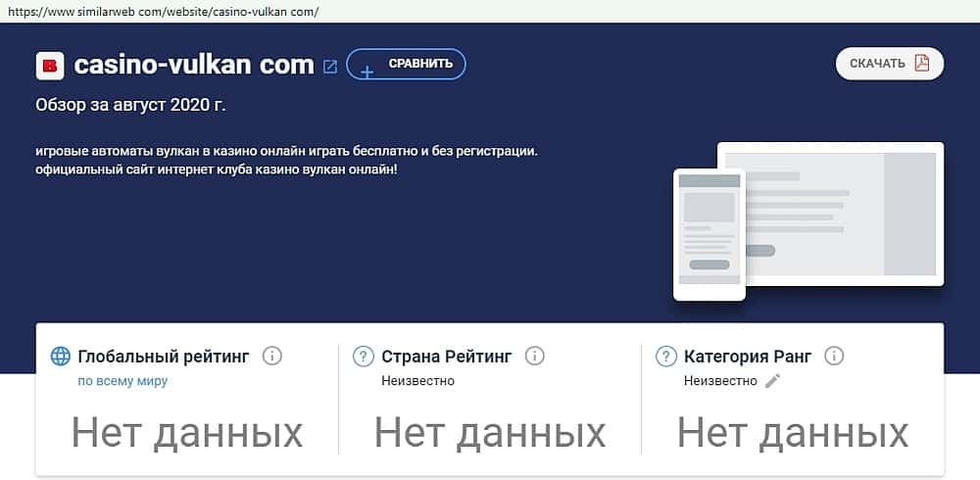Show info tooltip for Страна Рейтинг
The image size is (980, 480).
[x=534, y=357]
